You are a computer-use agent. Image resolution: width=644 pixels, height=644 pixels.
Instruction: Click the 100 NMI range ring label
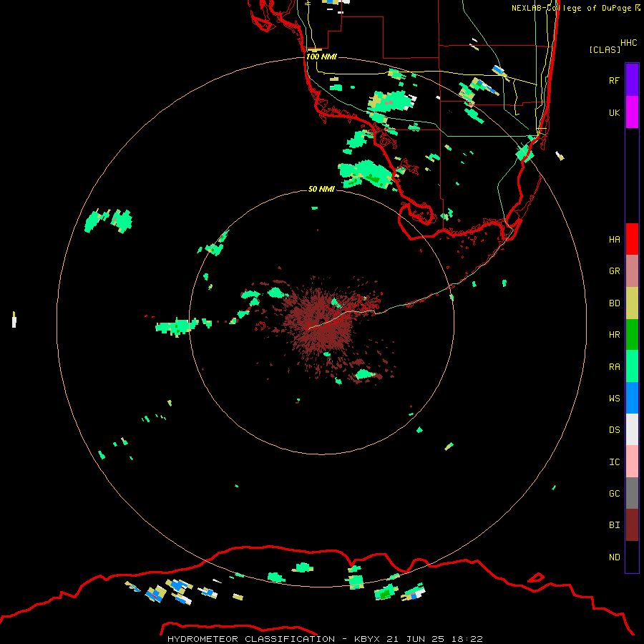pos(321,57)
